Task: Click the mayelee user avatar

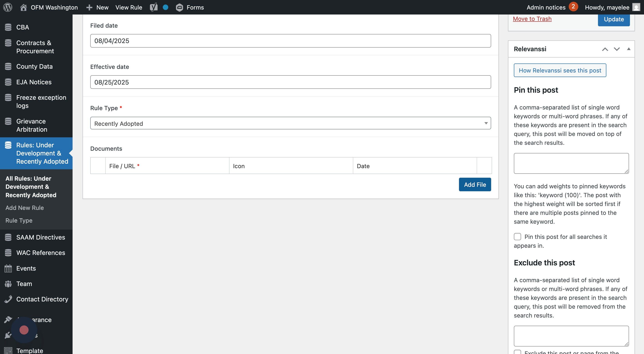Action: coord(636,7)
